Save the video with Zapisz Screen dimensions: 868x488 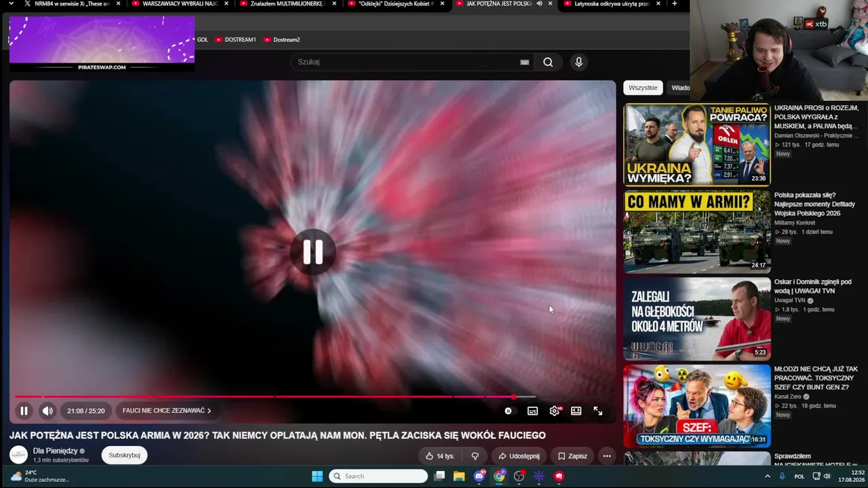[x=572, y=456]
